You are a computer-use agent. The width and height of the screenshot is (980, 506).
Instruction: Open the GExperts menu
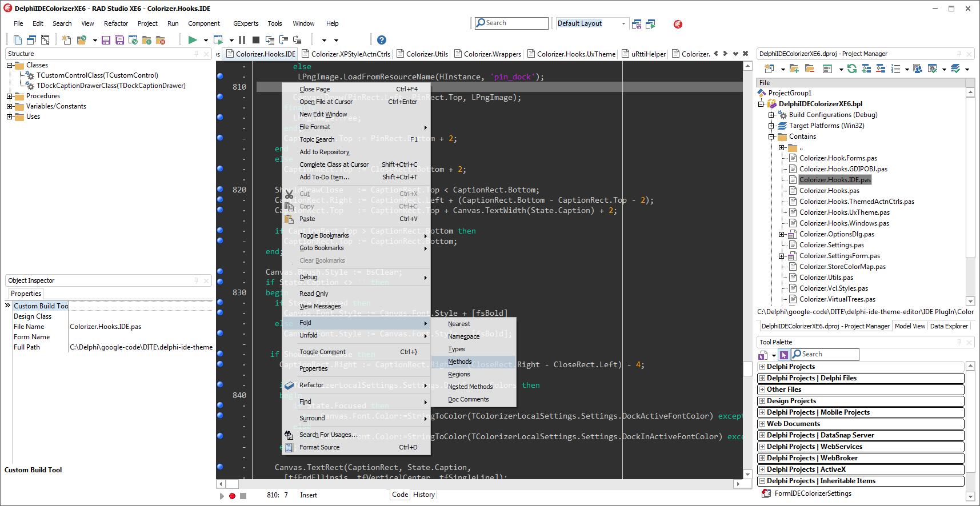[246, 23]
